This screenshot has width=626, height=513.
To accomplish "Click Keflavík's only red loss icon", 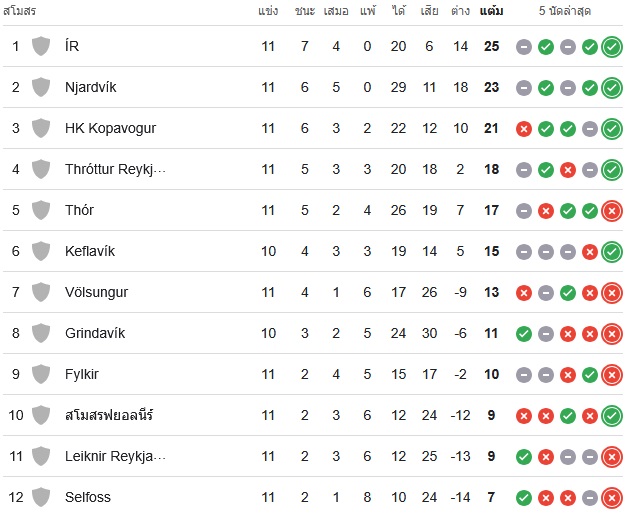I will [x=590, y=252].
